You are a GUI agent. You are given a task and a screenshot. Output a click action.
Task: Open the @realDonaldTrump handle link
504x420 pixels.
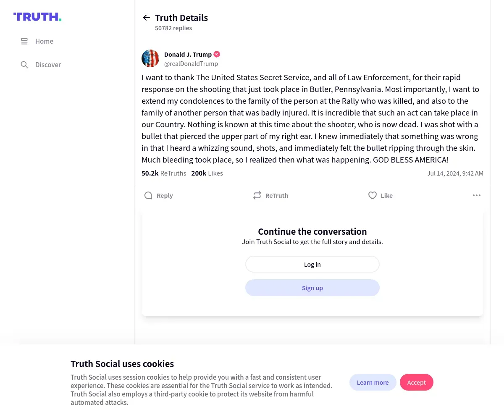tap(191, 64)
